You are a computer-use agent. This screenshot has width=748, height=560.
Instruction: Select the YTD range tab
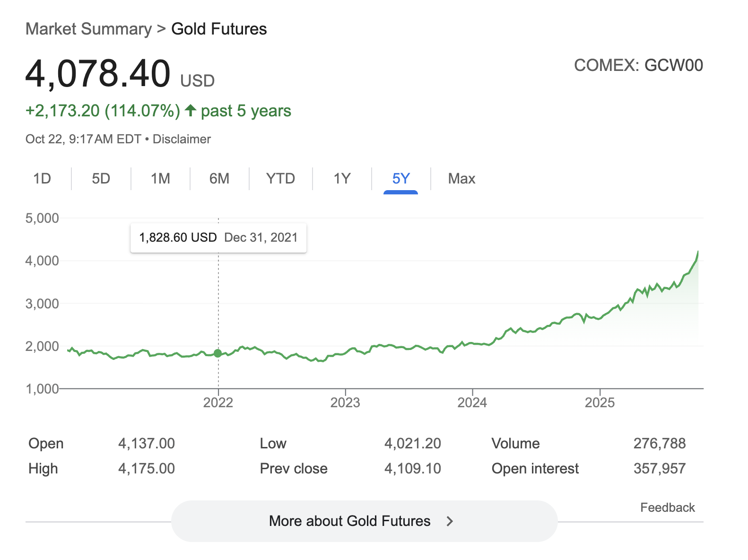[280, 179]
